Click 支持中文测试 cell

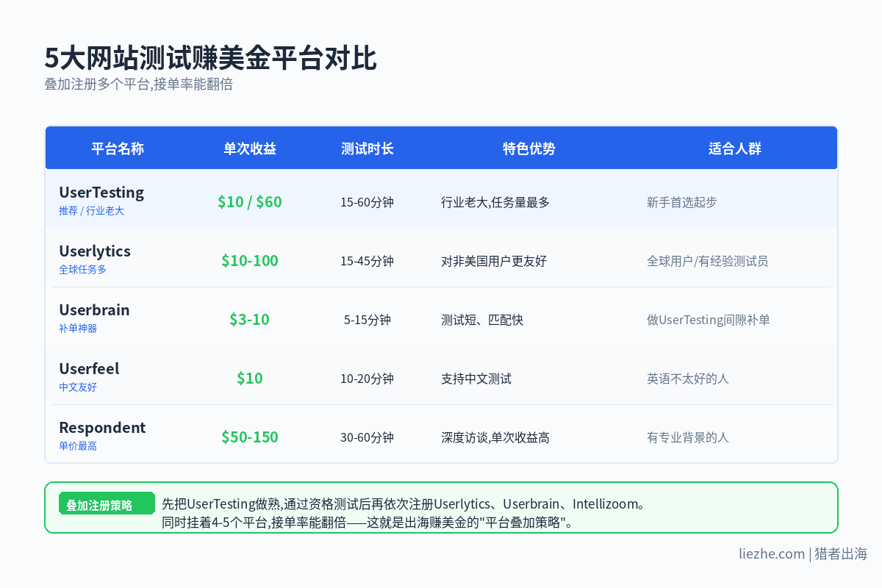[x=476, y=379]
